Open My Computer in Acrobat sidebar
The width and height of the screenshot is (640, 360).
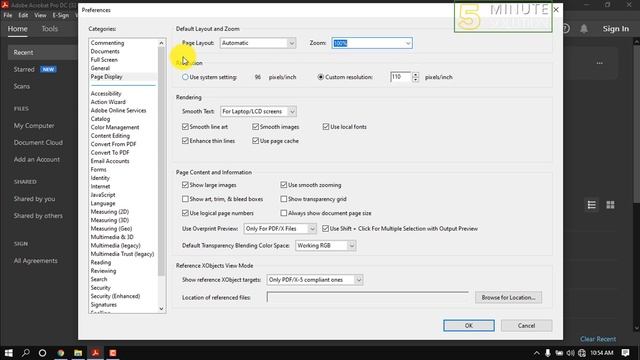(34, 126)
